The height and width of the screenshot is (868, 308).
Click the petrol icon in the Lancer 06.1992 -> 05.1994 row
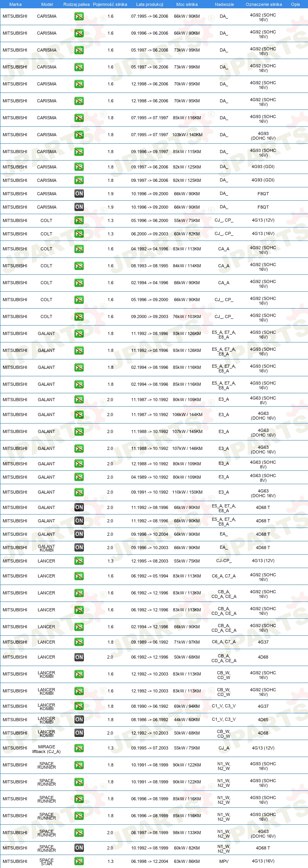click(79, 576)
